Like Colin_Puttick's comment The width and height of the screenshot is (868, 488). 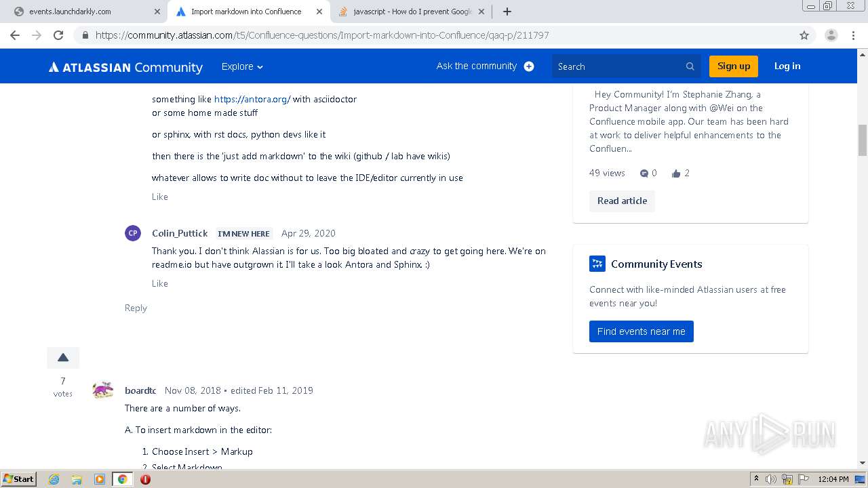point(159,283)
